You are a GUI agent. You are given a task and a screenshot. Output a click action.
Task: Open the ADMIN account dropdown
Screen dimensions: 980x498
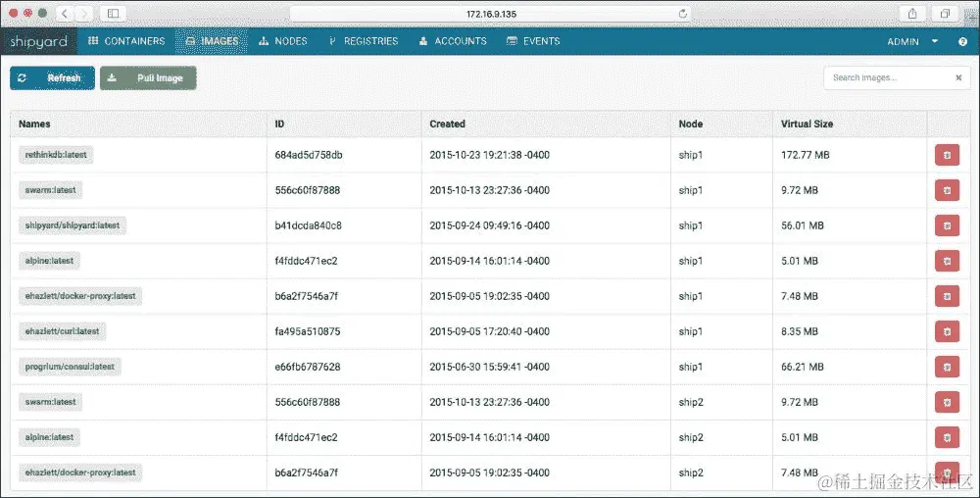pos(912,41)
